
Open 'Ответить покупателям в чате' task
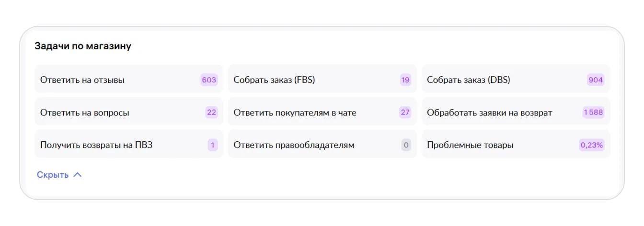pos(295,113)
